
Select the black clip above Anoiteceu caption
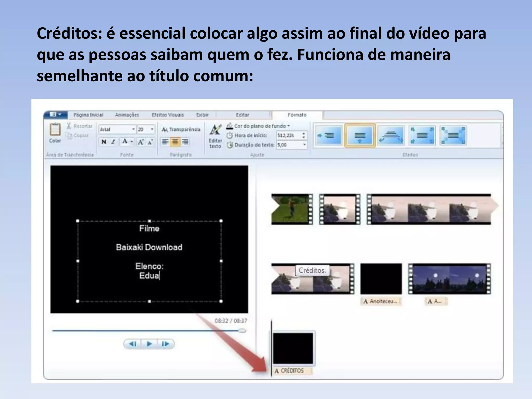pyautogui.click(x=381, y=279)
